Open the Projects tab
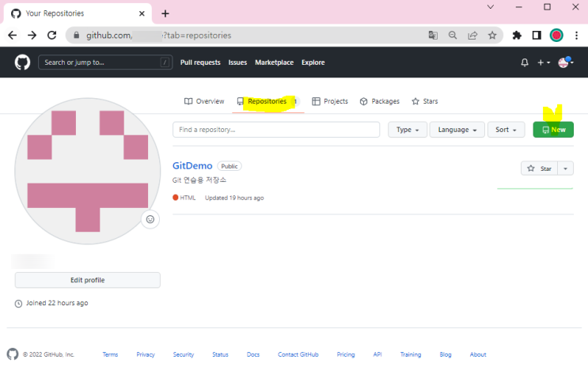Screen dimensions: 588x367 [330, 101]
